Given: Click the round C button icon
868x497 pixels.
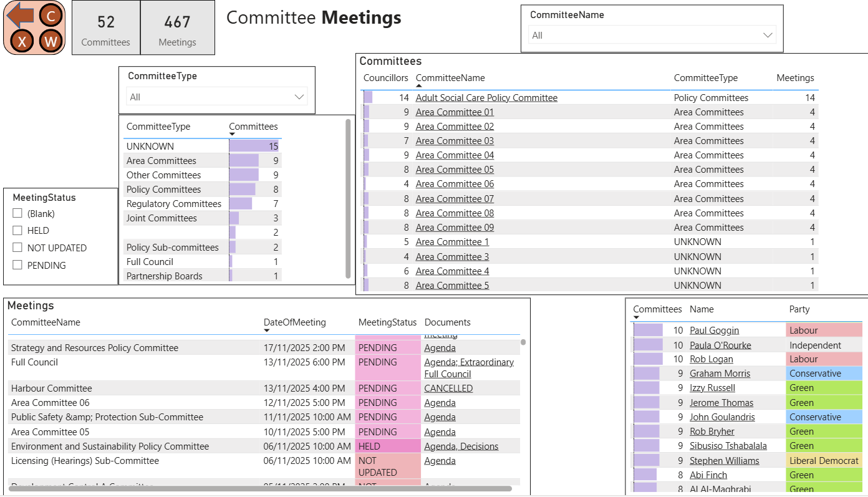Looking at the screenshot, I should click(x=51, y=15).
